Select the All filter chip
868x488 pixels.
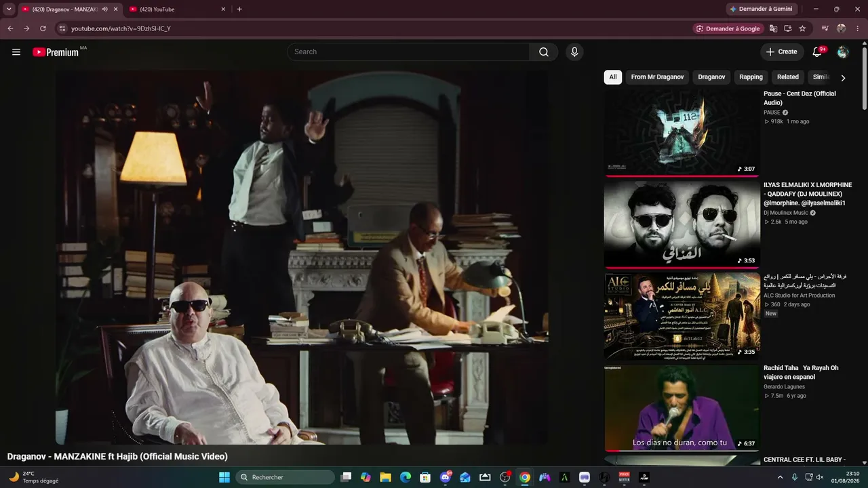coord(613,77)
